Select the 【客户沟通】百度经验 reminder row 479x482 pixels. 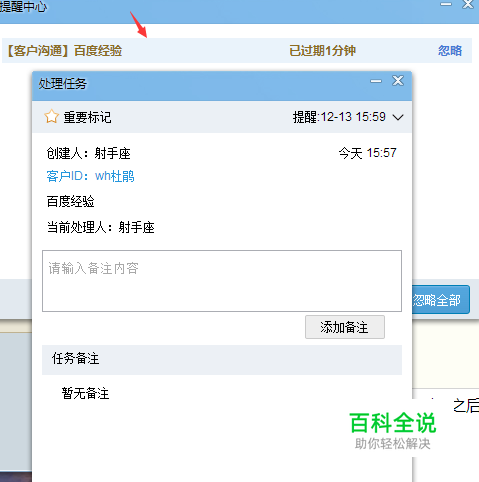[x=237, y=51]
